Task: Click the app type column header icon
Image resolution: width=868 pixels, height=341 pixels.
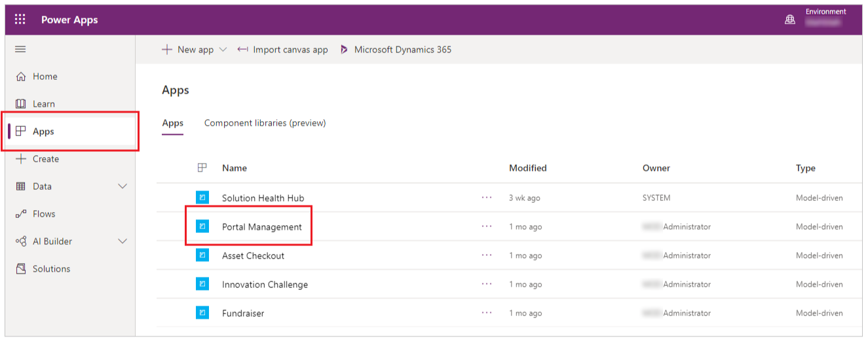Action: click(x=202, y=168)
